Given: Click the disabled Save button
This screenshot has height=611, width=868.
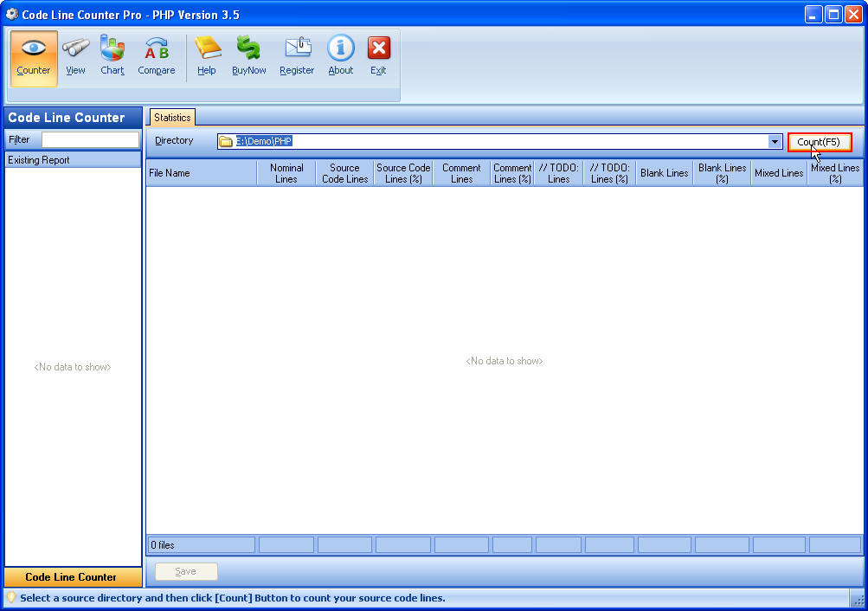Looking at the screenshot, I should [x=186, y=571].
